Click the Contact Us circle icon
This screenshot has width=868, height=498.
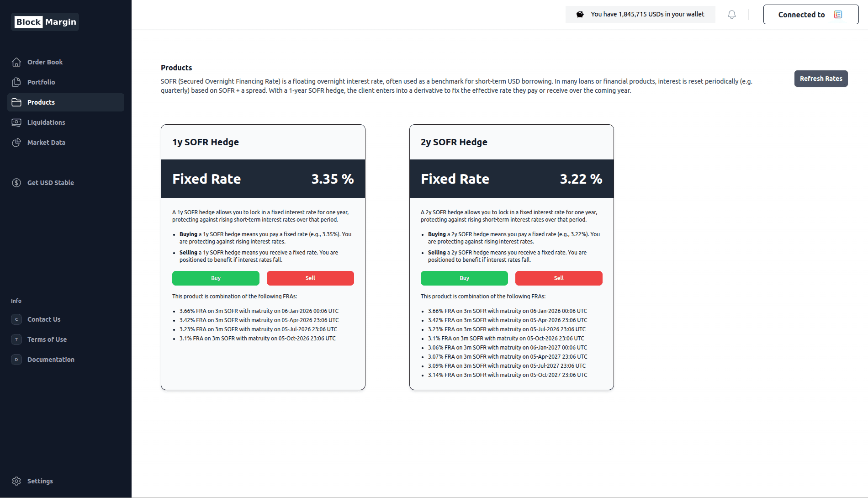pos(16,319)
